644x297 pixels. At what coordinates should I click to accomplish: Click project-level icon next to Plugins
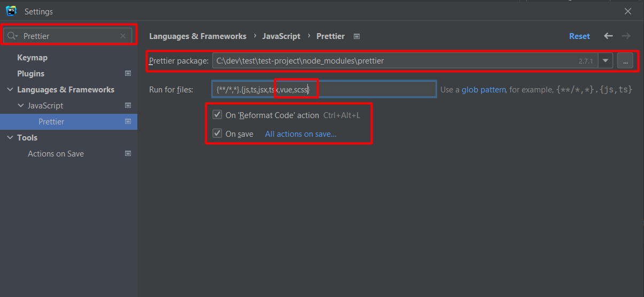tap(128, 74)
